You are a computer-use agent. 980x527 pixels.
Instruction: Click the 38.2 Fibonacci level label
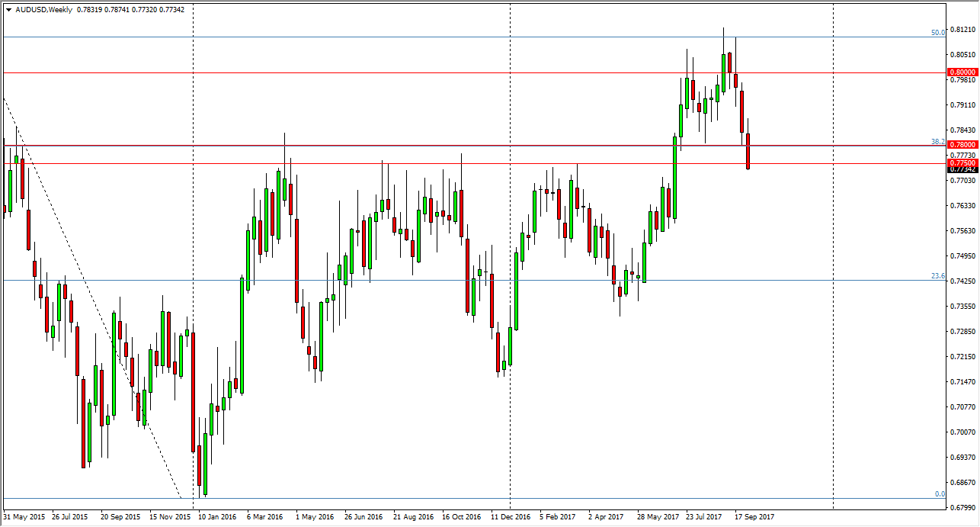938,142
